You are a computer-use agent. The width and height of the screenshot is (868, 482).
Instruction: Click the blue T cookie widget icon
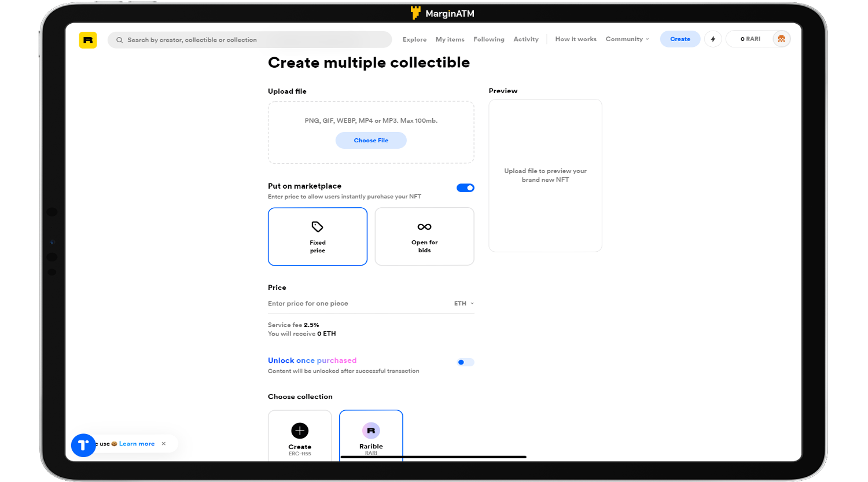(x=83, y=445)
